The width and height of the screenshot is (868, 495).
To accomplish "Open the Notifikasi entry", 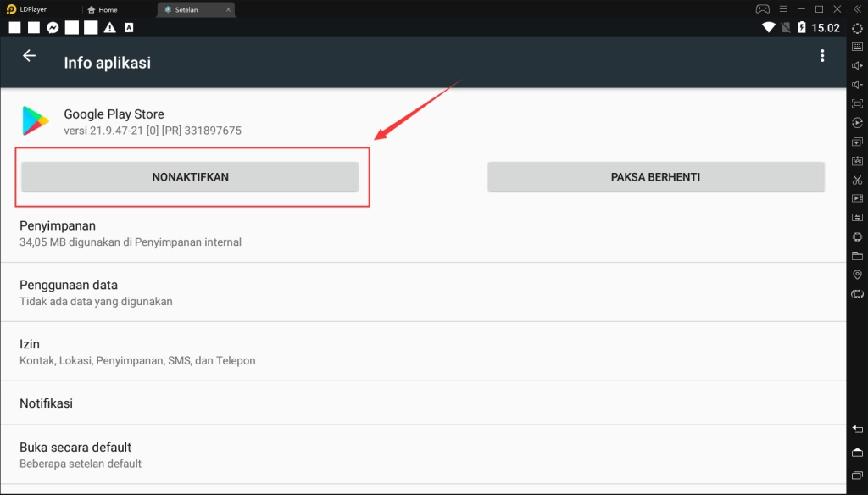I will pyautogui.click(x=424, y=403).
